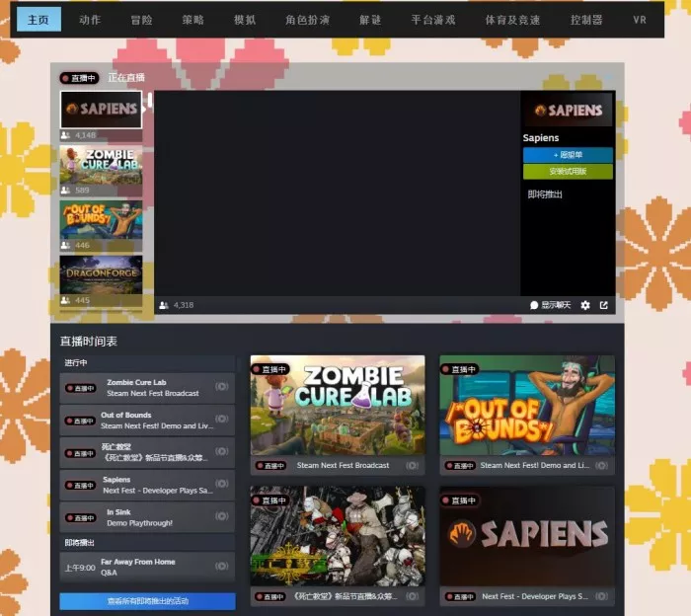Toggle reminder icon under Zombie Cure Lab card
This screenshot has width=691, height=616.
[412, 465]
